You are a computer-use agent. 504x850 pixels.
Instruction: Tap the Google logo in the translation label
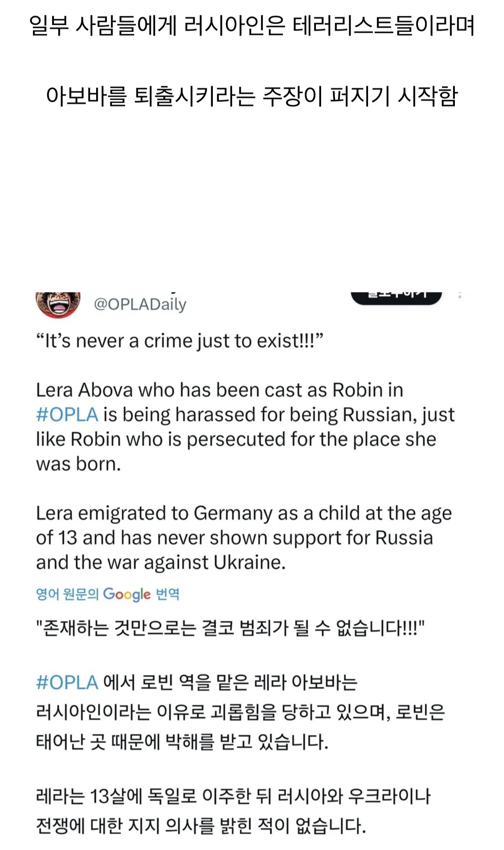click(127, 594)
